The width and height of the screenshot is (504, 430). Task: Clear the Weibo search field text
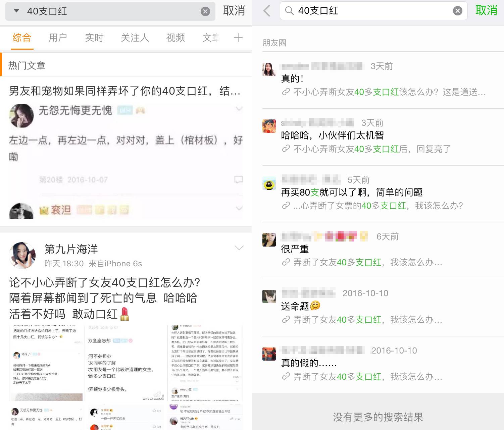point(205,11)
